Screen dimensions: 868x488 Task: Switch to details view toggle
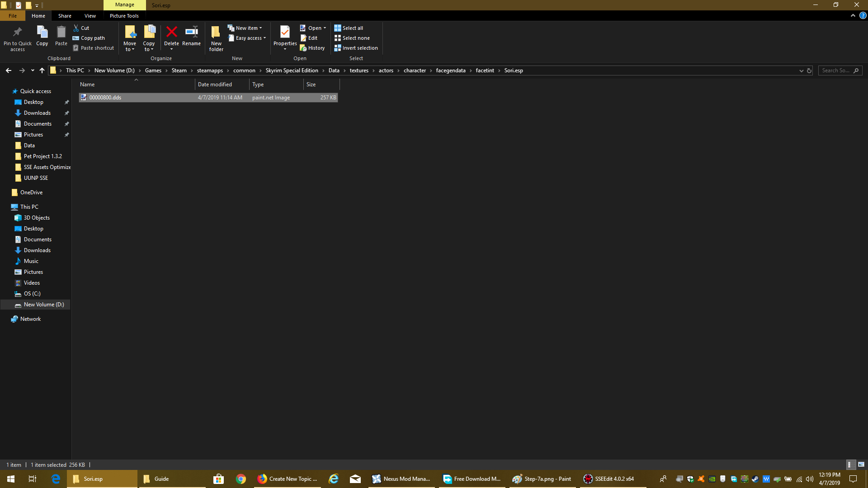tap(849, 465)
